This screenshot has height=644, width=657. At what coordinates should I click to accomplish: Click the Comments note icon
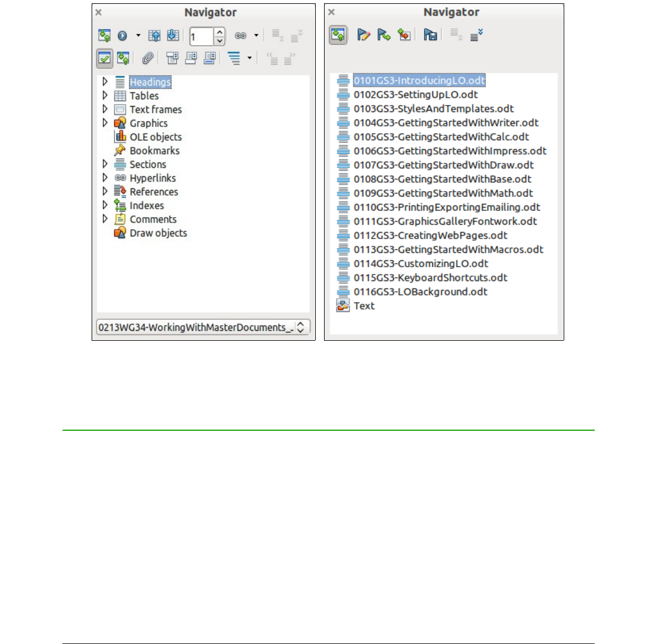click(120, 219)
